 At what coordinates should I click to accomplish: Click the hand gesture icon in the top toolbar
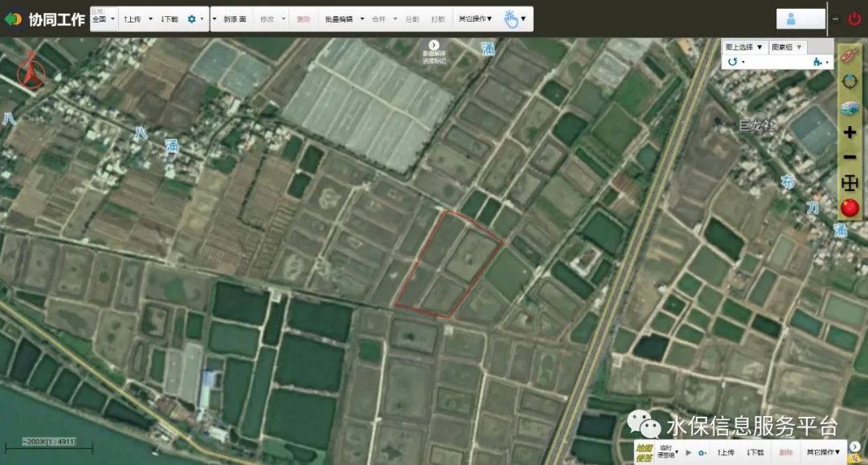[508, 18]
